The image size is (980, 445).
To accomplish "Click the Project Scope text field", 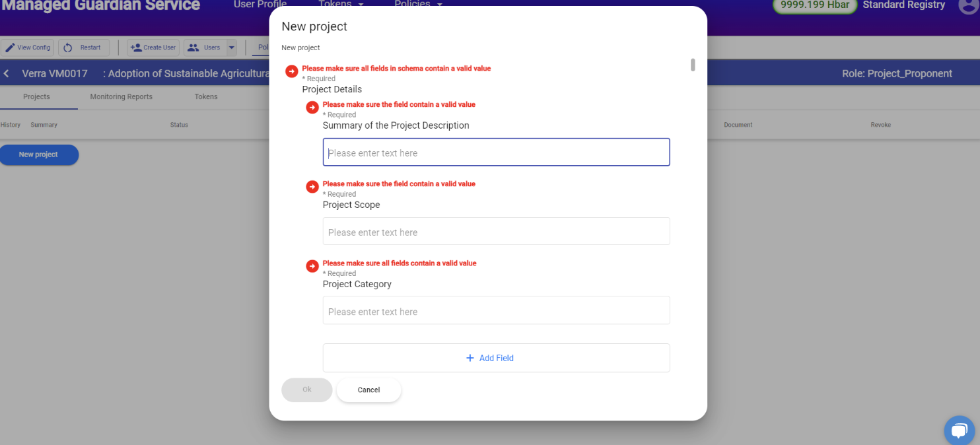I will coord(496,232).
